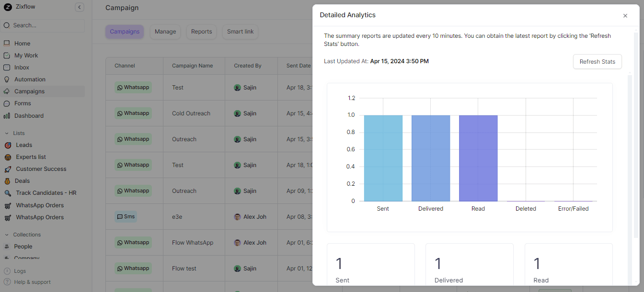This screenshot has height=292, width=644.
Task: Open Customer Success rocket icon
Action: tap(7, 169)
